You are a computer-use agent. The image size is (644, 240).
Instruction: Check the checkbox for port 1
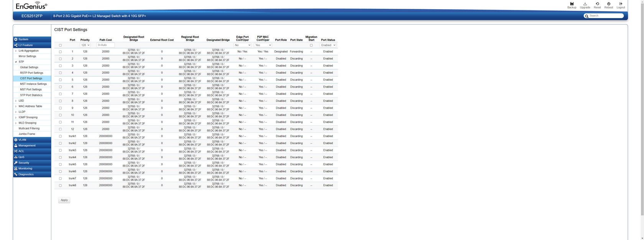pos(60,52)
